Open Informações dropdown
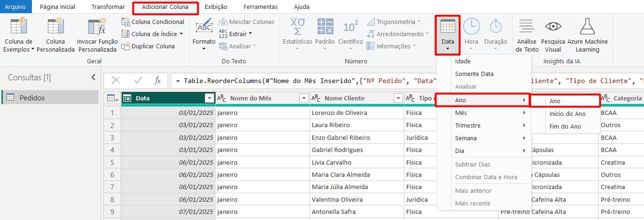Image resolution: width=644 pixels, height=220 pixels. (391, 46)
